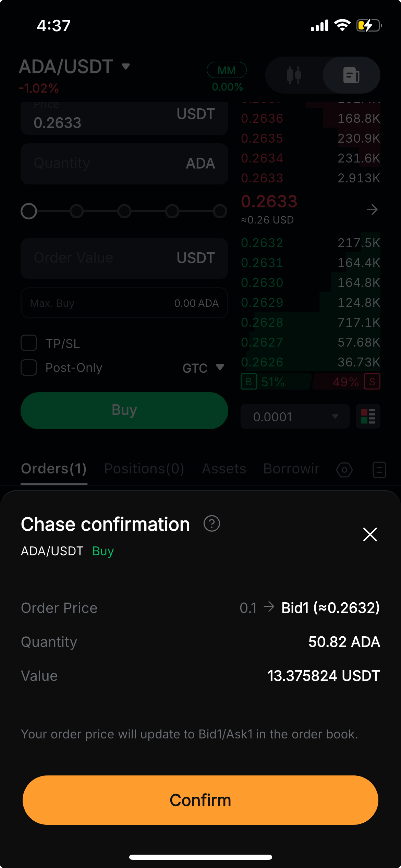Enable the TP/SL checkbox
The image size is (401, 868).
tap(29, 343)
